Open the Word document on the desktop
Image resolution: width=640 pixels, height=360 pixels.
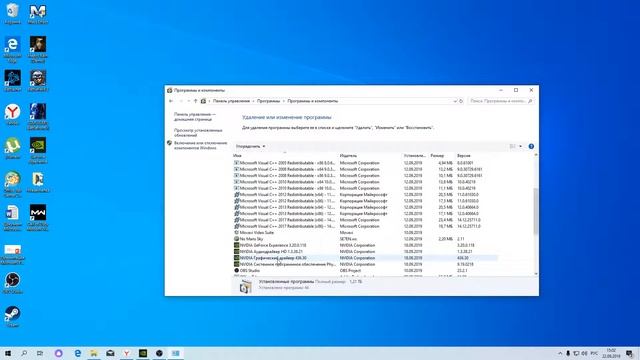[12, 217]
